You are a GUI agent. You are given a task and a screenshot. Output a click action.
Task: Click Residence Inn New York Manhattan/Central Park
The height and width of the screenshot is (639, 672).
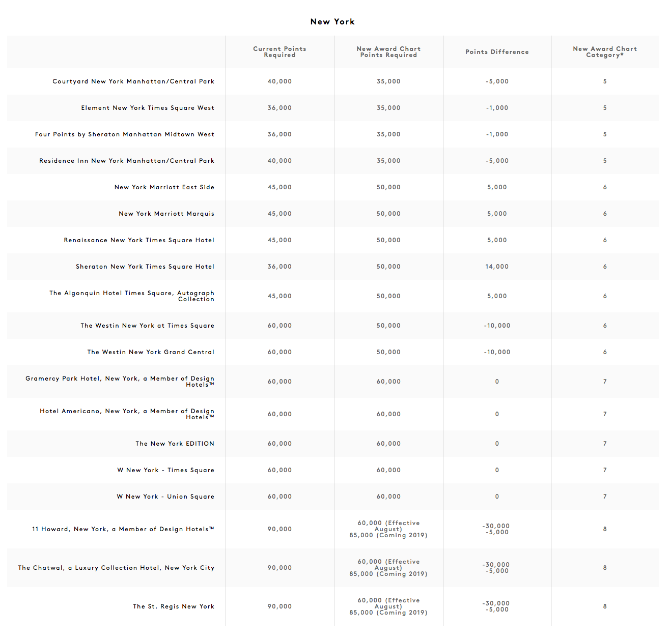[127, 161]
